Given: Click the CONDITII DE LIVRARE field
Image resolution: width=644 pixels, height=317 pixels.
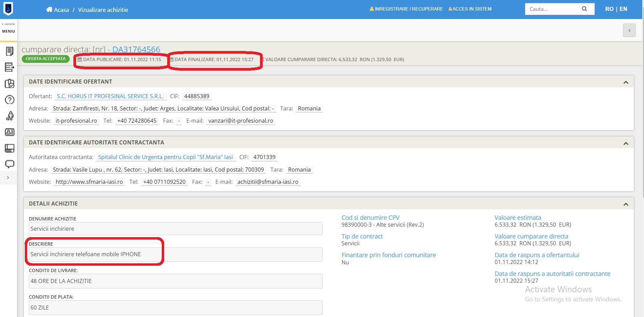Looking at the screenshot, I should tap(176, 281).
